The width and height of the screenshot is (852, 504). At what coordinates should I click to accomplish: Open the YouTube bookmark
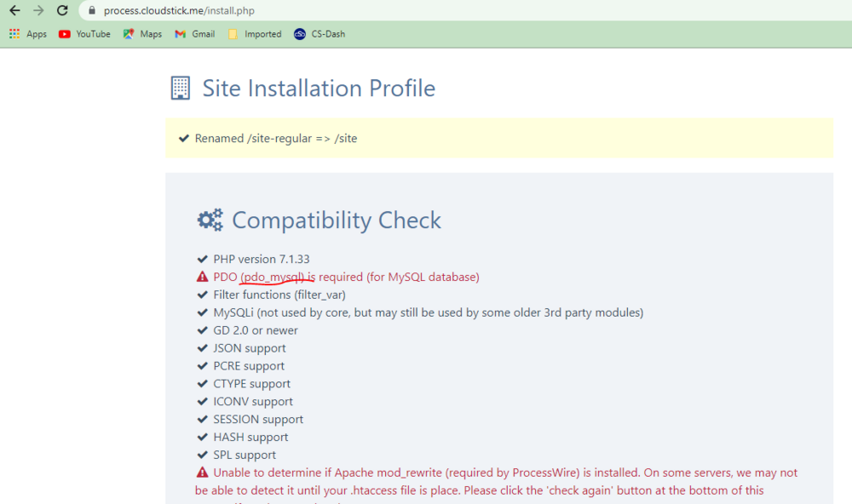[84, 34]
